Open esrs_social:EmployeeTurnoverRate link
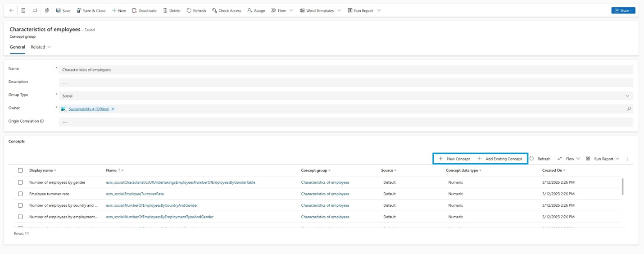 pyautogui.click(x=135, y=194)
